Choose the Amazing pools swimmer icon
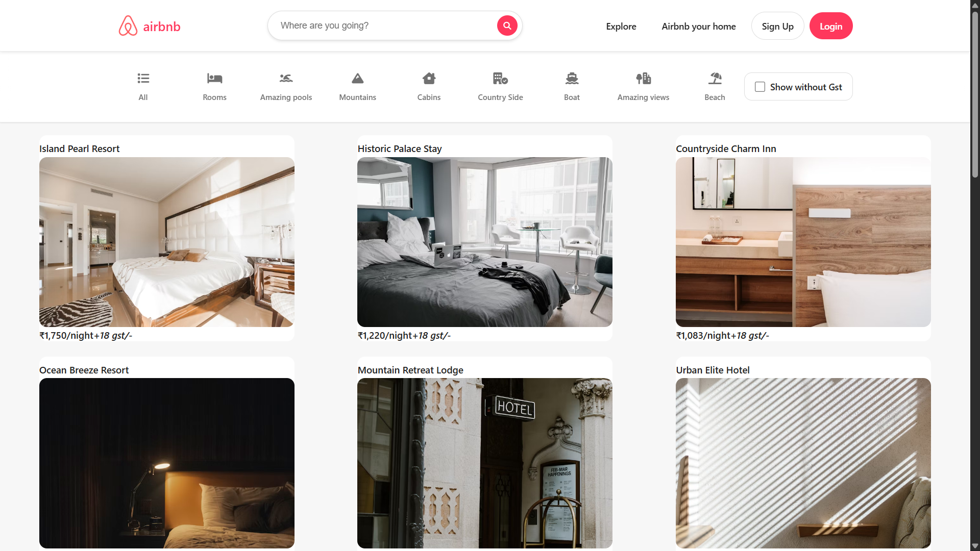Image resolution: width=980 pixels, height=551 pixels. click(286, 79)
